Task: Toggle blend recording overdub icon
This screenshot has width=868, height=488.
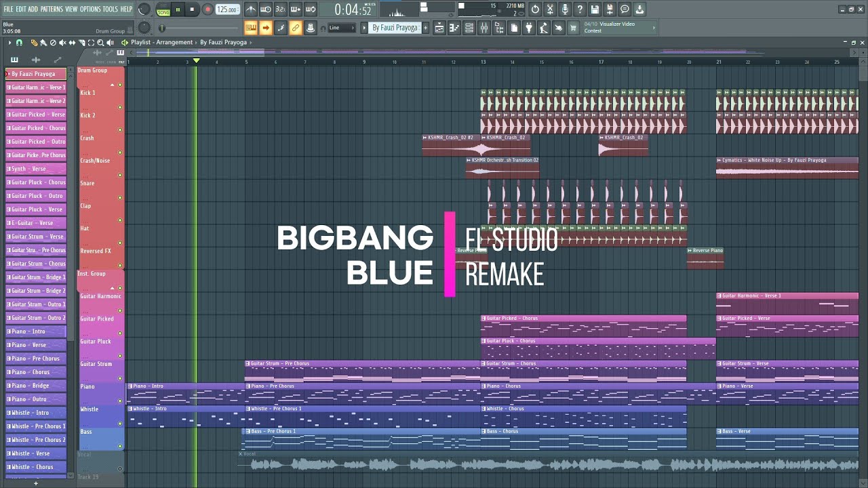Action: [x=296, y=9]
